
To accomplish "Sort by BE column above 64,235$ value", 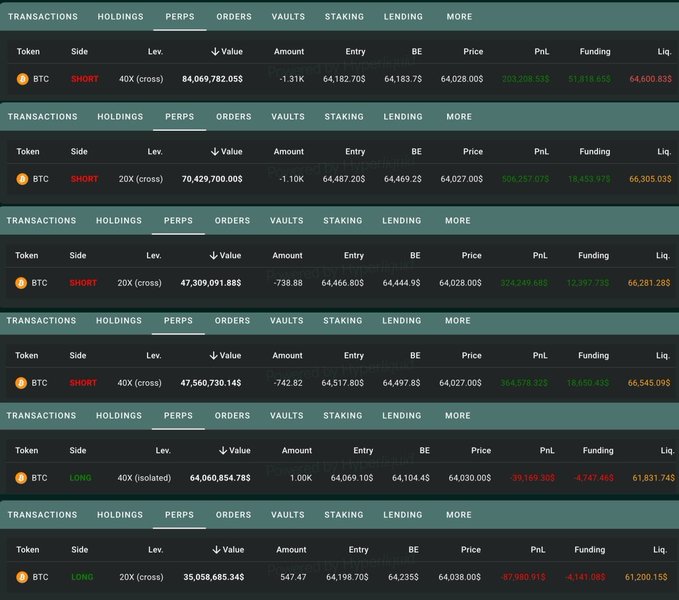I will [x=414, y=550].
